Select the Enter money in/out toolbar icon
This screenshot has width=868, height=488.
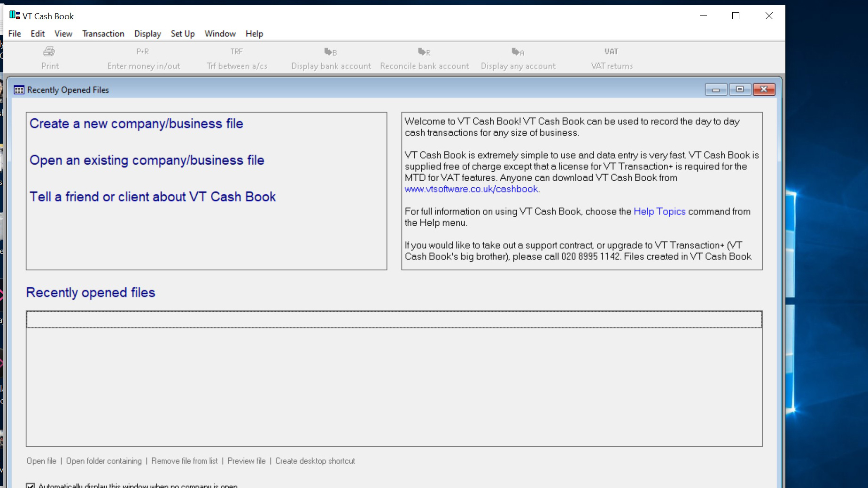coord(143,52)
